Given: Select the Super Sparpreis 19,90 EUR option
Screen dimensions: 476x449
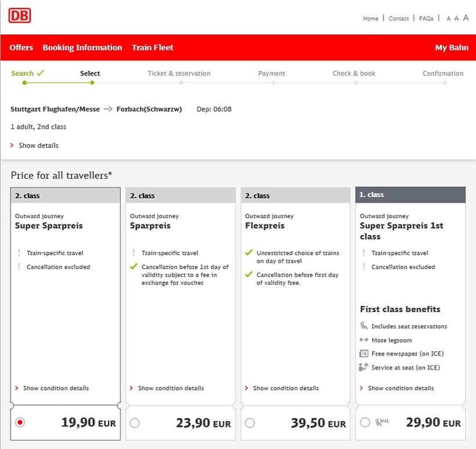Looking at the screenshot, I should click(x=20, y=423).
